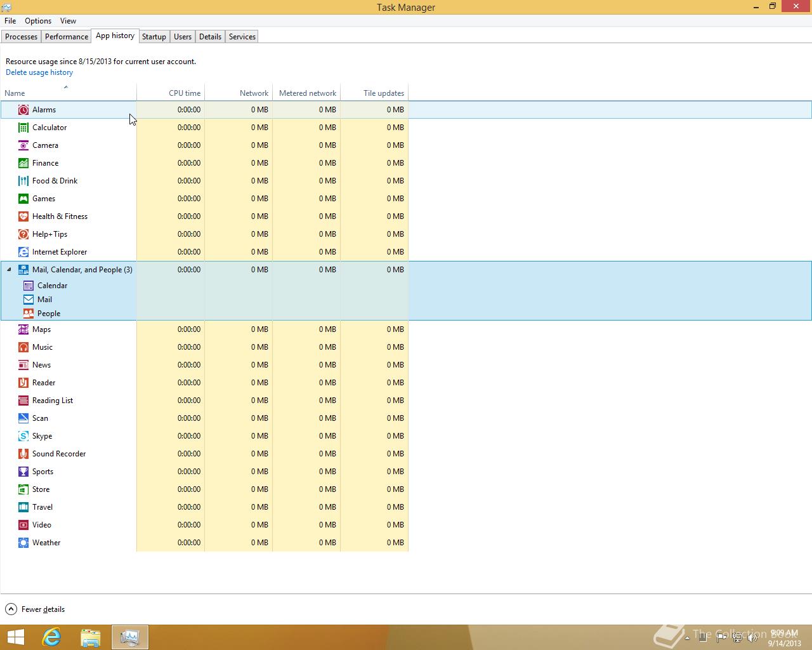Click the Store app icon

click(x=23, y=489)
